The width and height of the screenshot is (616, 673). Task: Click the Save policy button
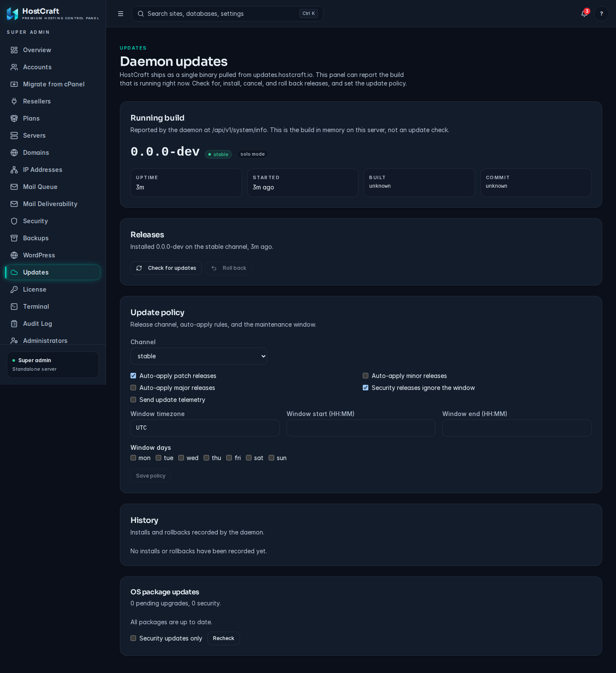point(151,476)
